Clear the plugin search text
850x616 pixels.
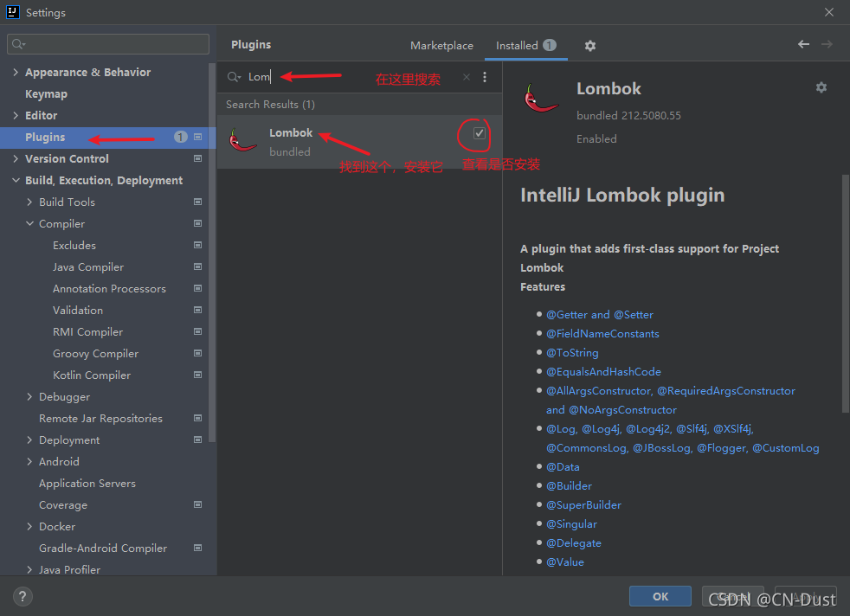[467, 77]
